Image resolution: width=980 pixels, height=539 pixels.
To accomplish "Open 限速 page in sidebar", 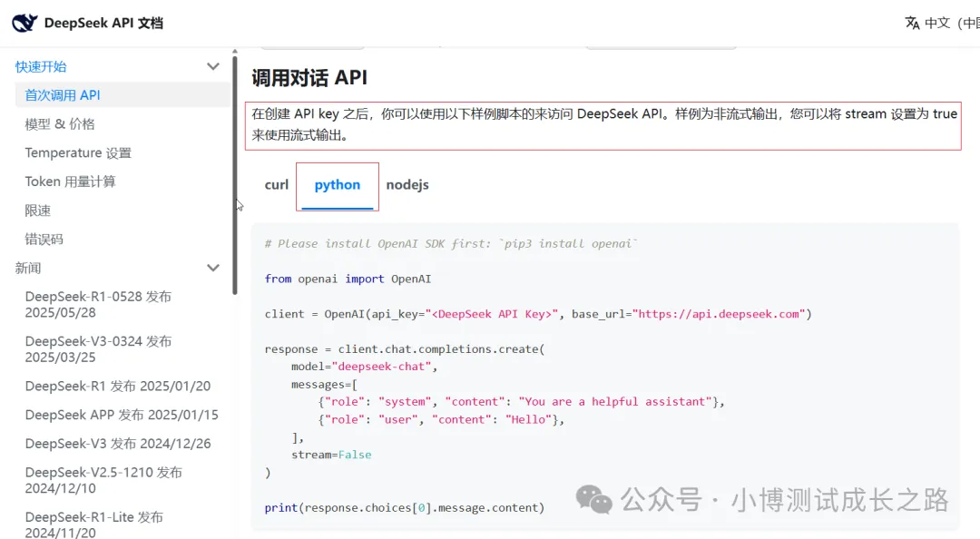I will click(37, 211).
